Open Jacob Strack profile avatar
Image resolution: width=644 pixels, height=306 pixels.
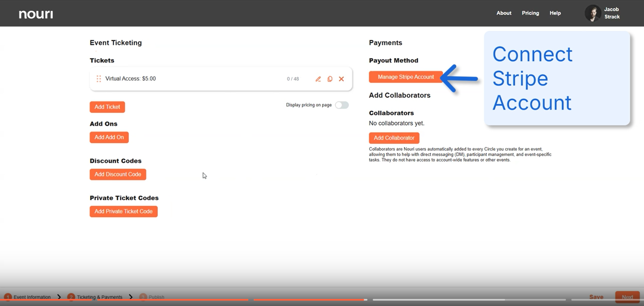point(593,13)
